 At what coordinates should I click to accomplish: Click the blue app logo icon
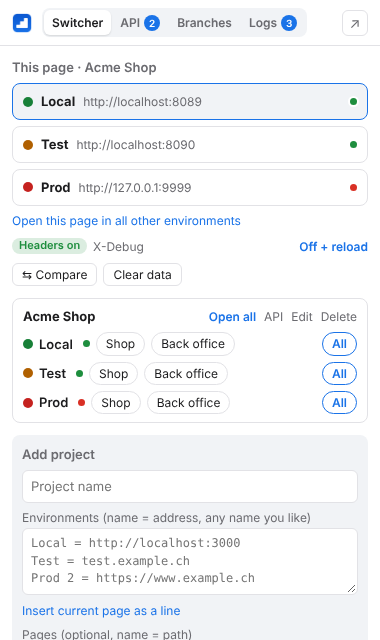[x=22, y=23]
